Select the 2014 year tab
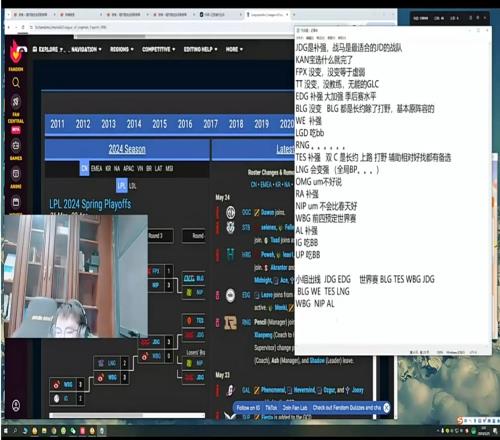 click(x=134, y=124)
